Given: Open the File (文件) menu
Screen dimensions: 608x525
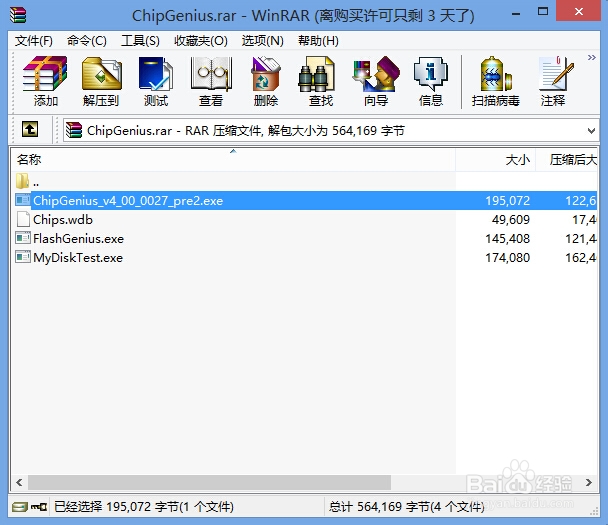Looking at the screenshot, I should [x=34, y=40].
